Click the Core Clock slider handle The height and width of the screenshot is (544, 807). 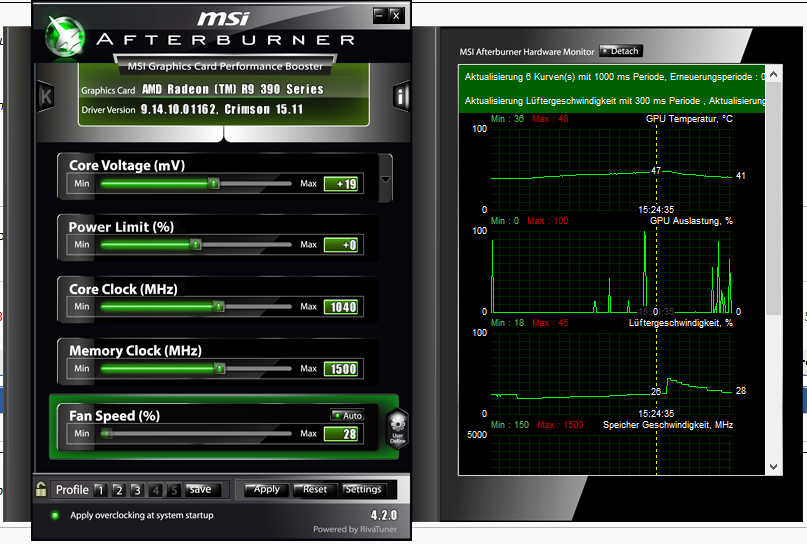[x=219, y=307]
